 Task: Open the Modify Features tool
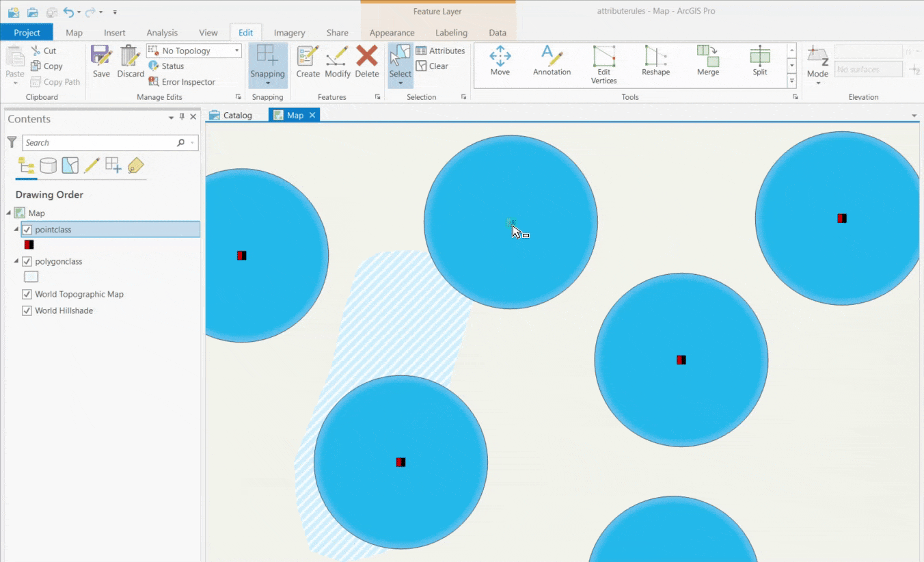(338, 62)
